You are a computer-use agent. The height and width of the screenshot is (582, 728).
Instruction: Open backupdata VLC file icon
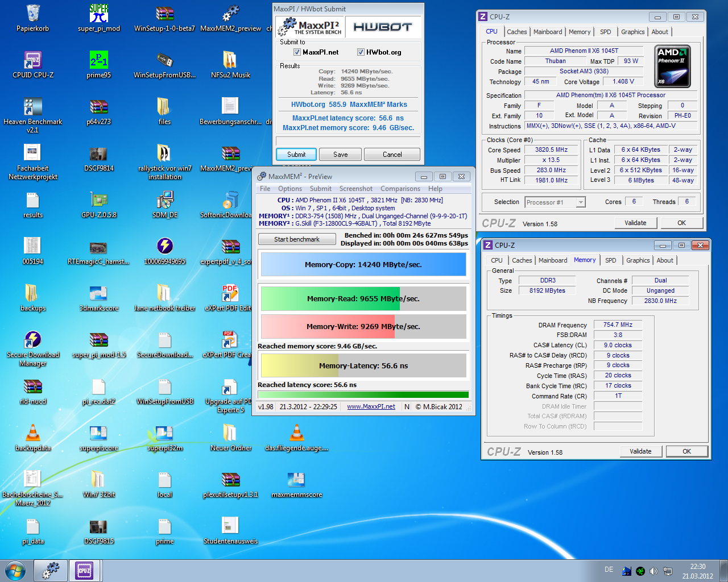[x=33, y=438]
